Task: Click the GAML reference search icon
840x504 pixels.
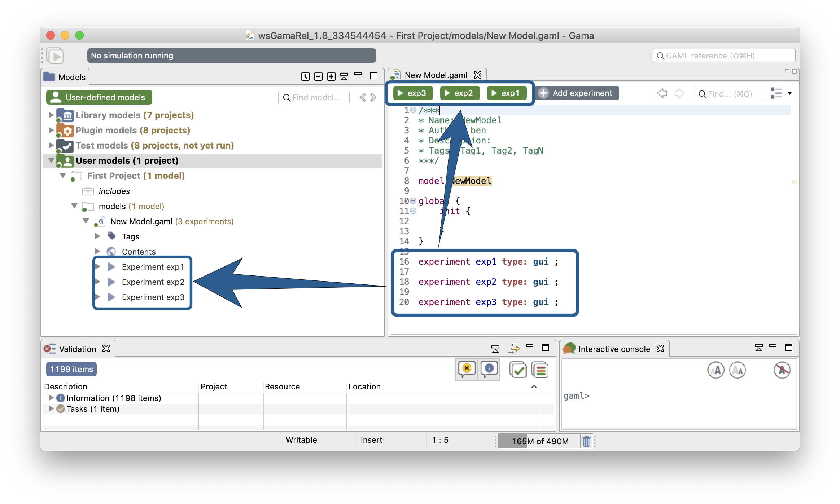Action: click(x=660, y=56)
